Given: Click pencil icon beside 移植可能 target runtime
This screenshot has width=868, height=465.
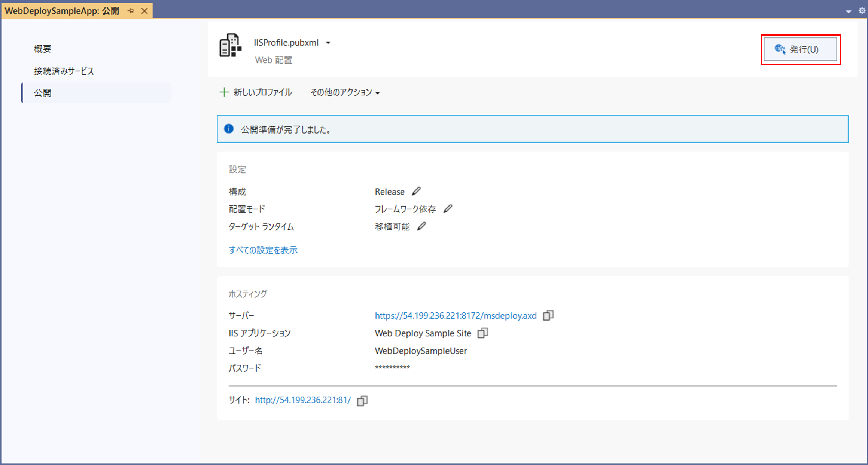Looking at the screenshot, I should (421, 226).
